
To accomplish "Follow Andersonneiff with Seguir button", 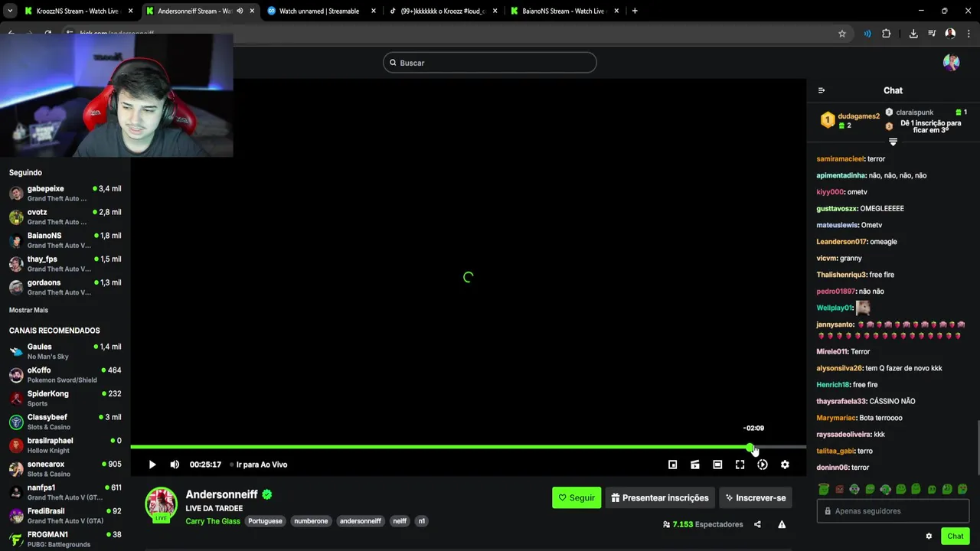I will [577, 497].
